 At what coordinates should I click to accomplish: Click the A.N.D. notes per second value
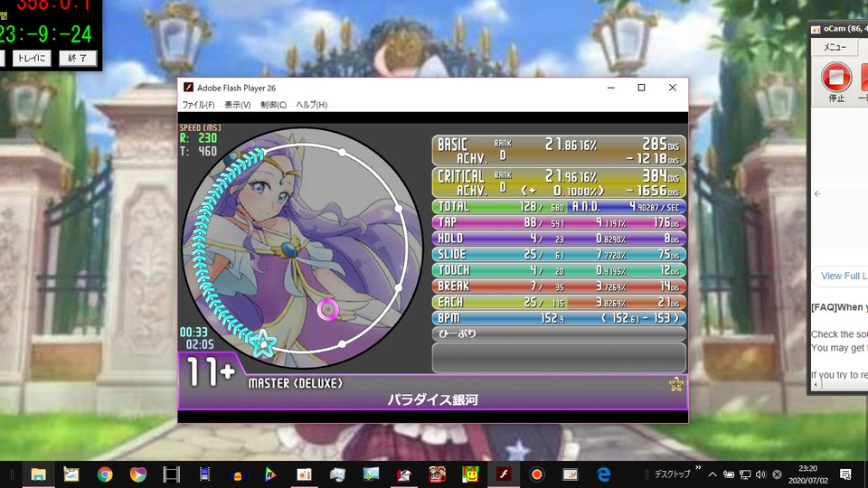(655, 207)
